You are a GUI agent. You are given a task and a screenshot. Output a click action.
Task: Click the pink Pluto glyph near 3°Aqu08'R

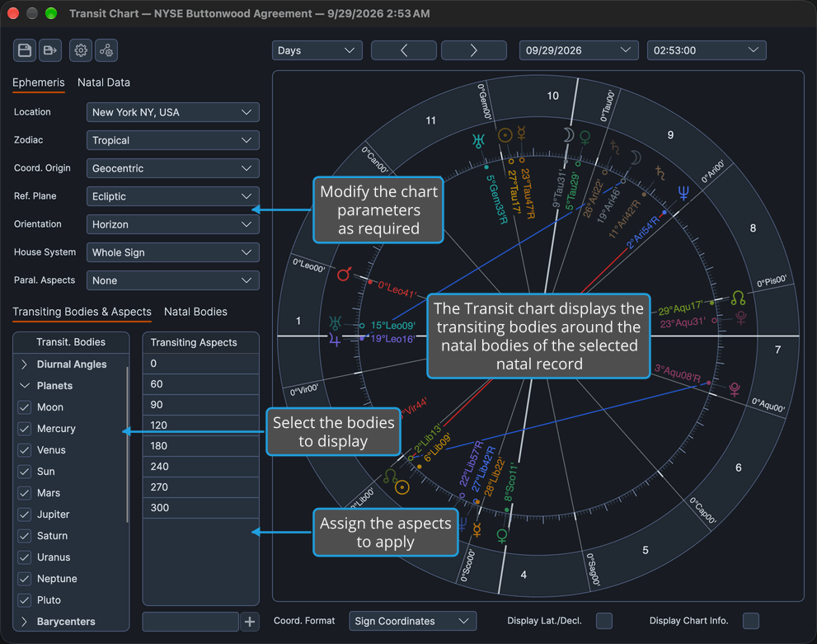click(x=735, y=389)
